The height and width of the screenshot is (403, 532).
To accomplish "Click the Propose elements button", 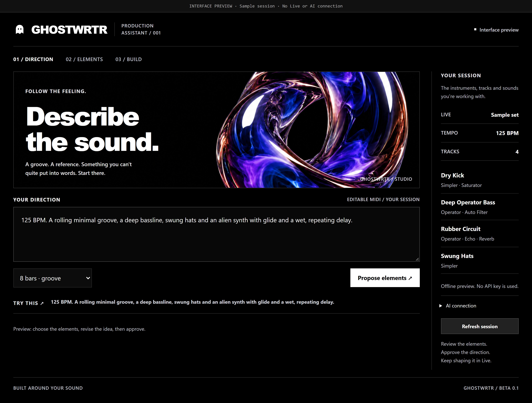I will coord(385,278).
